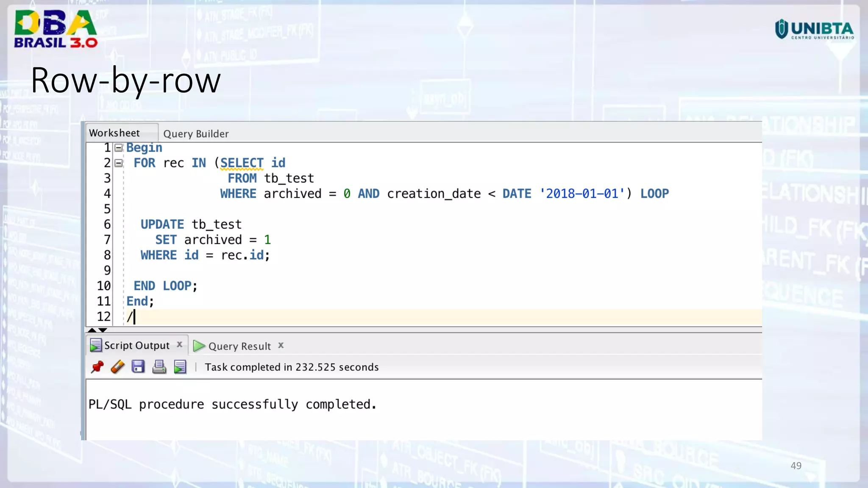Click the PL/SQL procedure completed output text
Viewport: 868px width, 488px height.
(x=232, y=405)
